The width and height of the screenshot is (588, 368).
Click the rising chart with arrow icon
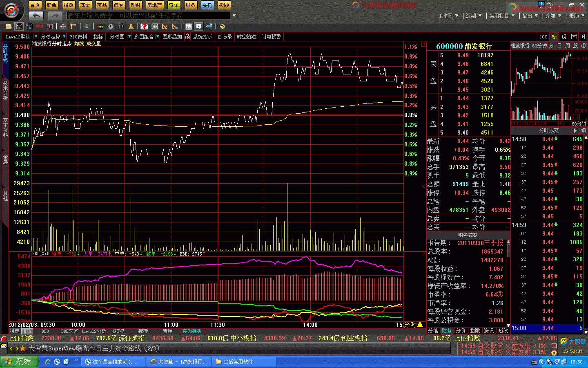tap(209, 27)
